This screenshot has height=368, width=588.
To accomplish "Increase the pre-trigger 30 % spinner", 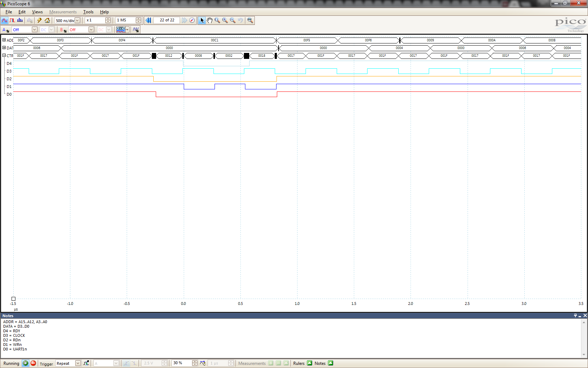I will pos(195,362).
